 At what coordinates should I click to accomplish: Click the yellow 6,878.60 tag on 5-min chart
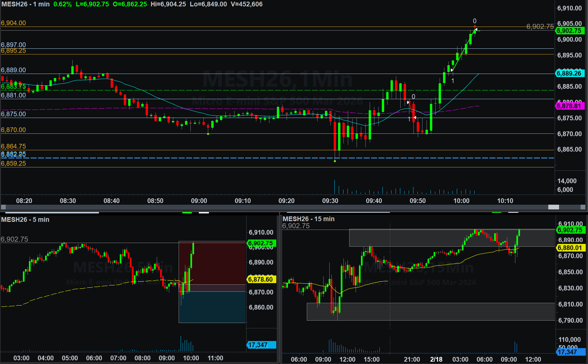pos(261,279)
